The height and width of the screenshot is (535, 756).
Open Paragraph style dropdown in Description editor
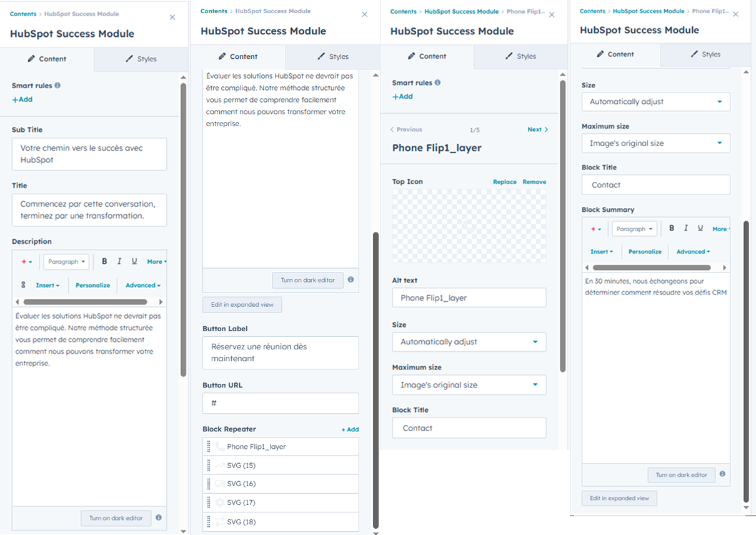(x=66, y=262)
